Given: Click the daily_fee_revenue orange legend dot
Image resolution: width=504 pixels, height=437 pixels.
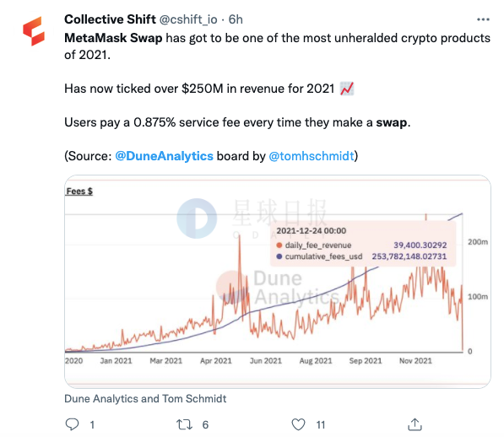Looking at the screenshot, I should point(279,245).
